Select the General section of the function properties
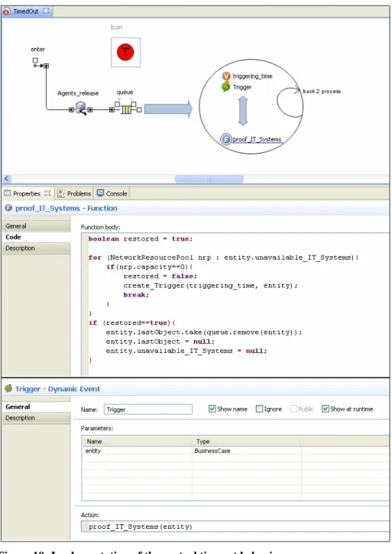The width and height of the screenshot is (392, 554). pos(36,226)
